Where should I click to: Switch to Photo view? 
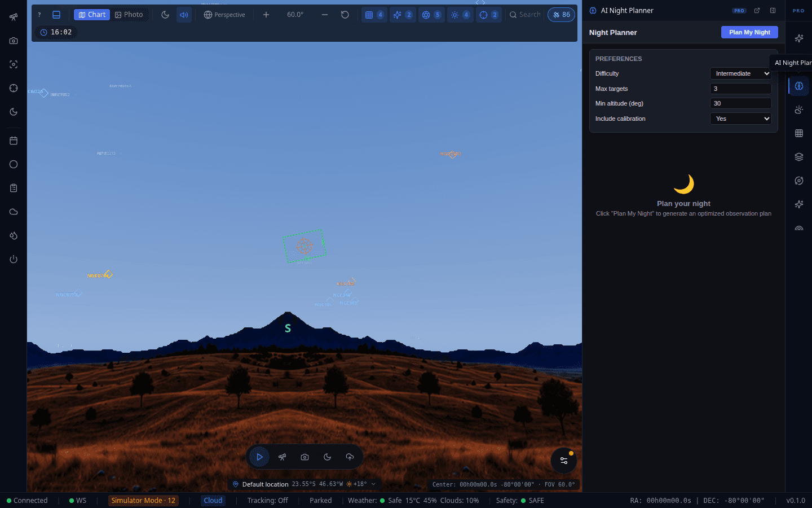pos(129,15)
